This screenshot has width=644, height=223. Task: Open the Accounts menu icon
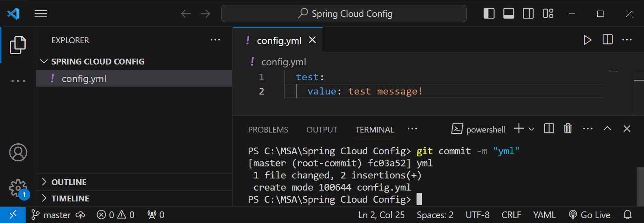18,152
